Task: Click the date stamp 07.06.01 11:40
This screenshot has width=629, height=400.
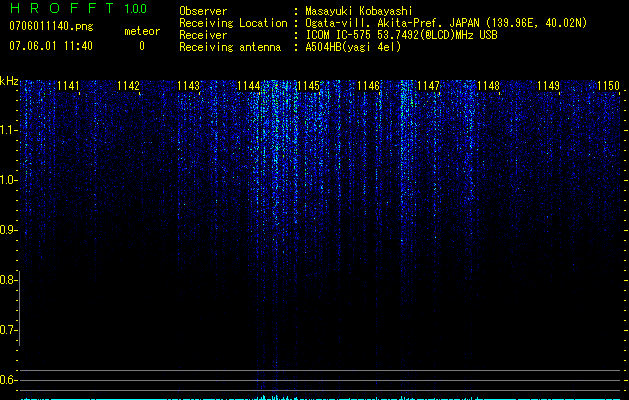Action: click(x=51, y=46)
